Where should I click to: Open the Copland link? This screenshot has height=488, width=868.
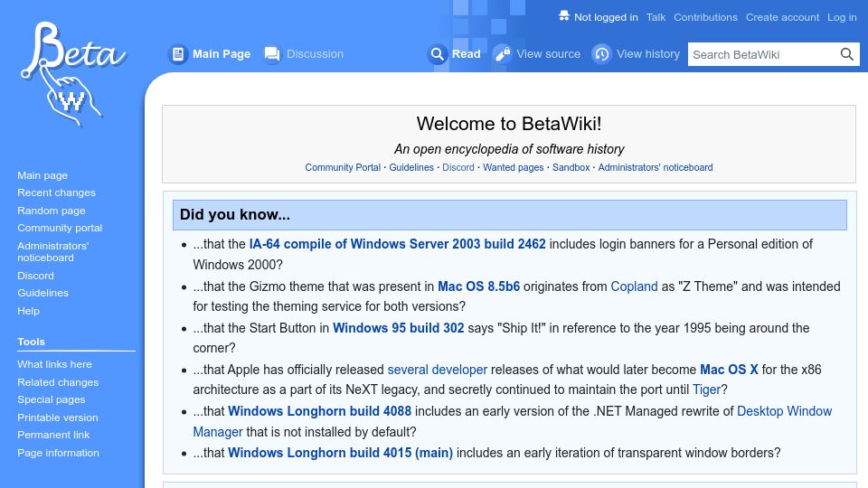pos(634,286)
